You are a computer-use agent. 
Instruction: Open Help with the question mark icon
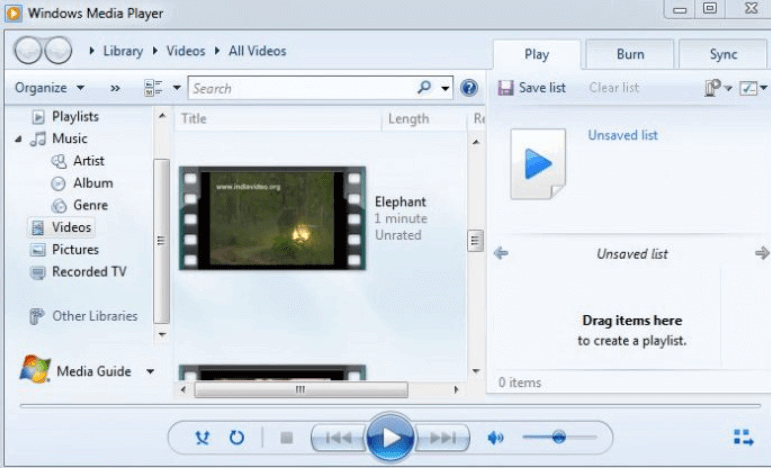click(469, 88)
